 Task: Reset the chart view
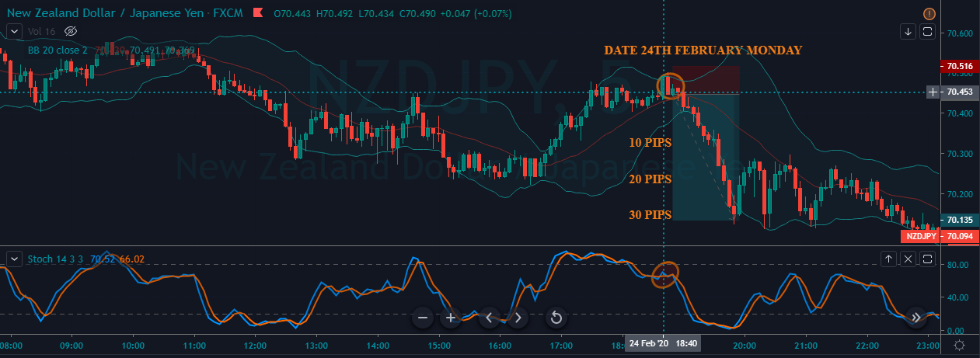[x=556, y=318]
